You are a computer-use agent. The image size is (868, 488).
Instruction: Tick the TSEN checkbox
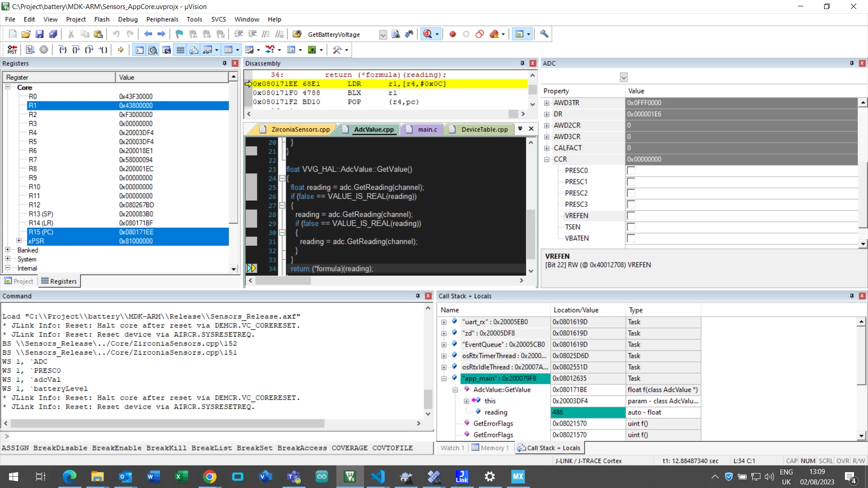(x=631, y=227)
